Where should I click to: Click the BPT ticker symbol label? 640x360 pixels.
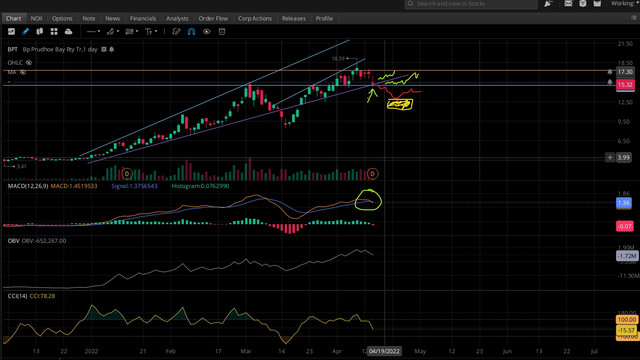click(13, 49)
